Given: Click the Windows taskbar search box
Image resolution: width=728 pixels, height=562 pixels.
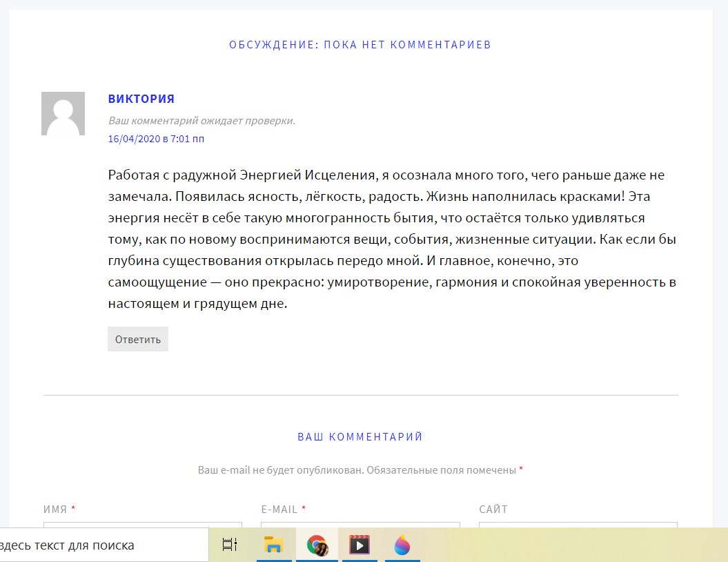Looking at the screenshot, I should (104, 545).
